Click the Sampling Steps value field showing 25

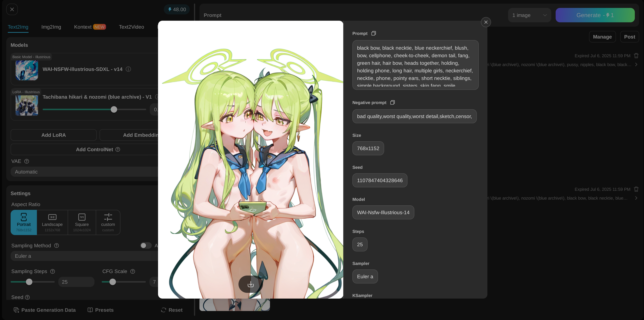pyautogui.click(x=76, y=282)
